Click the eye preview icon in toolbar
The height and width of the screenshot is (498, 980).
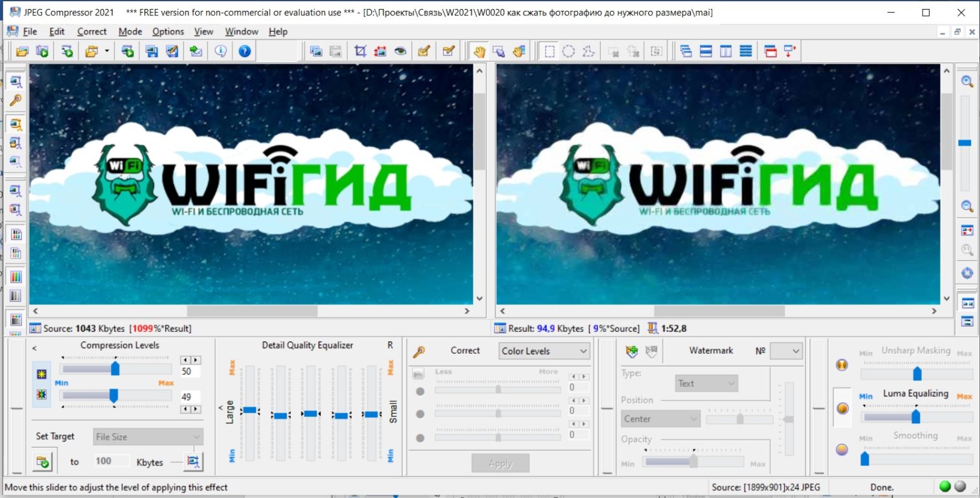point(400,52)
